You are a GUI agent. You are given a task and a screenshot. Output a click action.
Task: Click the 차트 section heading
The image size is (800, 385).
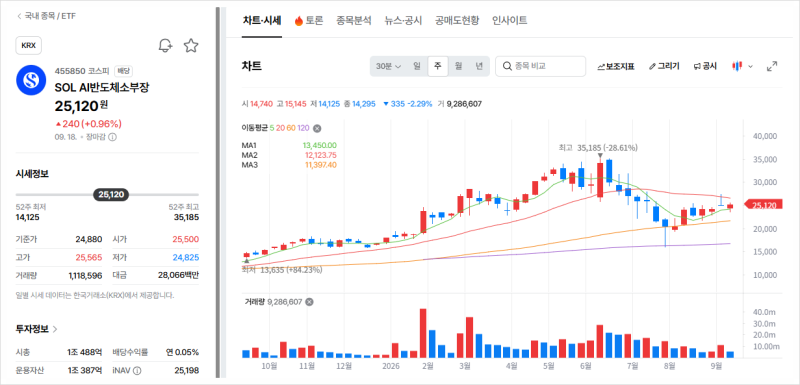tap(252, 66)
